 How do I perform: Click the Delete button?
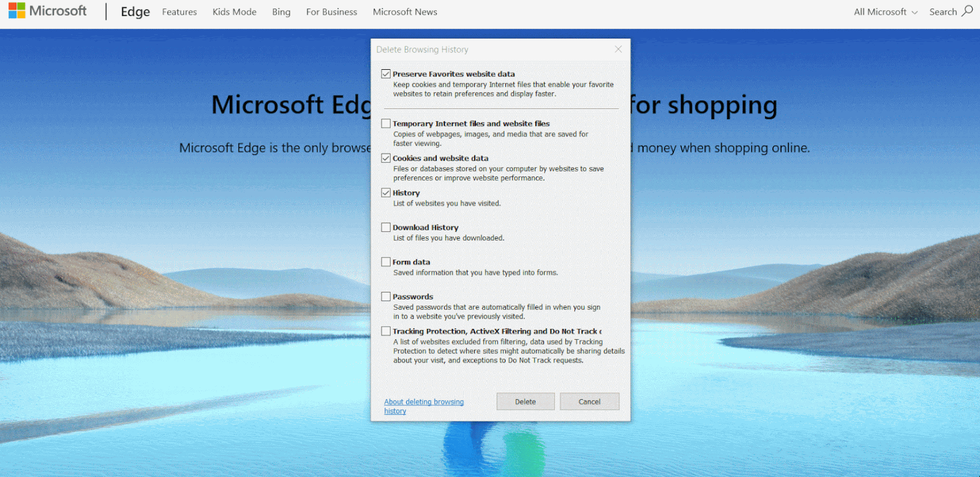point(525,402)
